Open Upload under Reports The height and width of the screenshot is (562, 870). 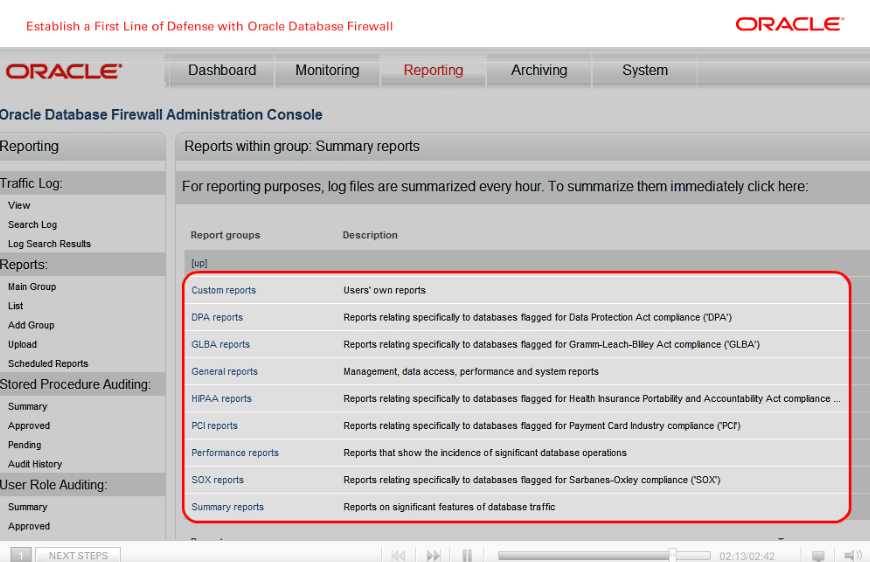pos(22,345)
